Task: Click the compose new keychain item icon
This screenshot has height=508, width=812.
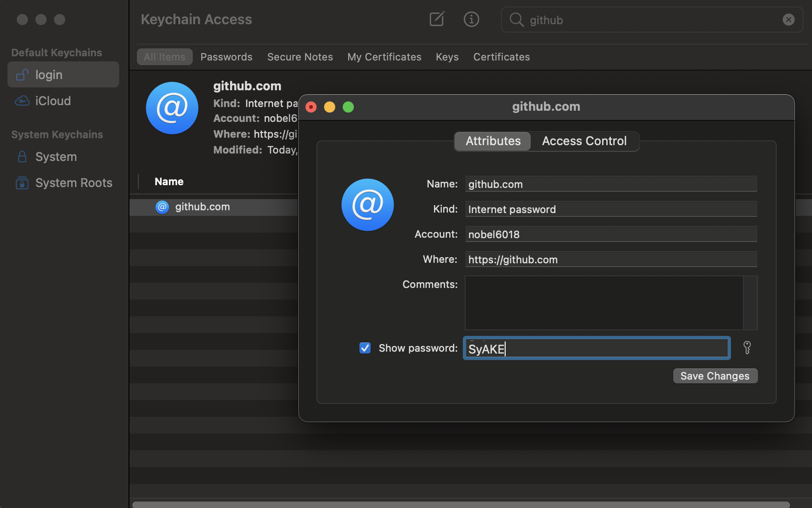Action: [x=437, y=19]
